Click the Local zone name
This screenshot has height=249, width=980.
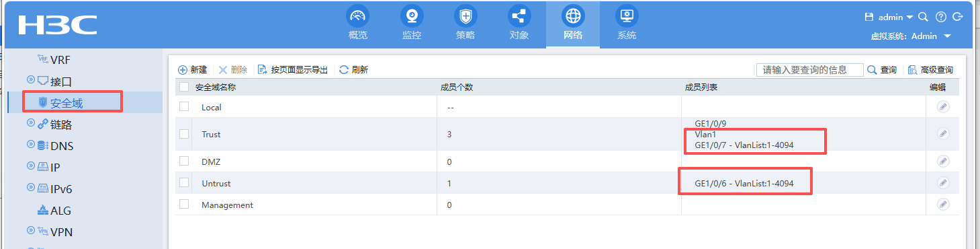click(x=211, y=107)
